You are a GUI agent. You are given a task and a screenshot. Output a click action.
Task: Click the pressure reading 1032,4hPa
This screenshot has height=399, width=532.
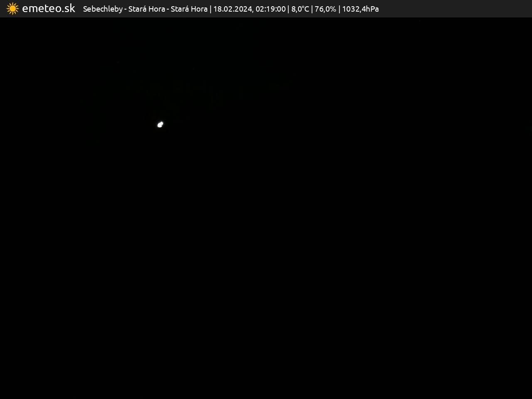360,9
